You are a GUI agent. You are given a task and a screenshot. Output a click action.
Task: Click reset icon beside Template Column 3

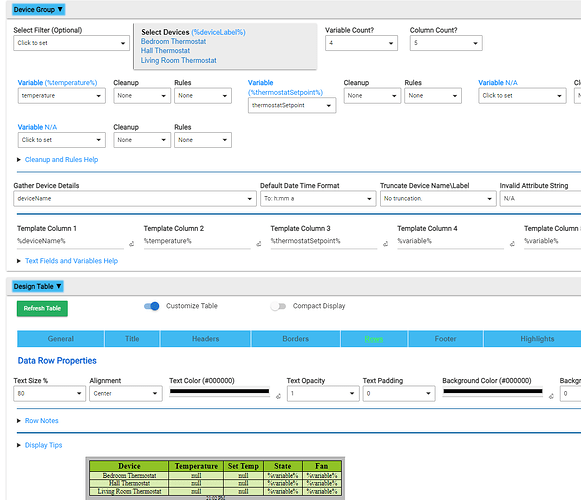point(385,244)
